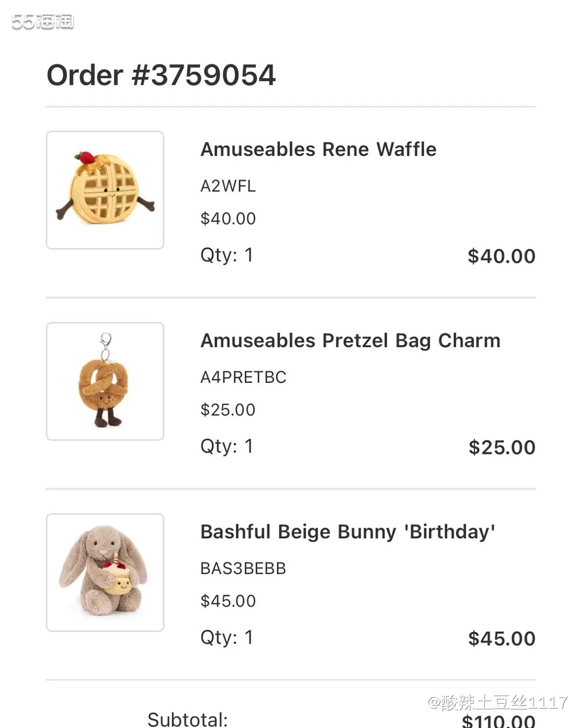Click the A2WFL product code
Viewport: 582px width, 728px height.
tap(228, 186)
